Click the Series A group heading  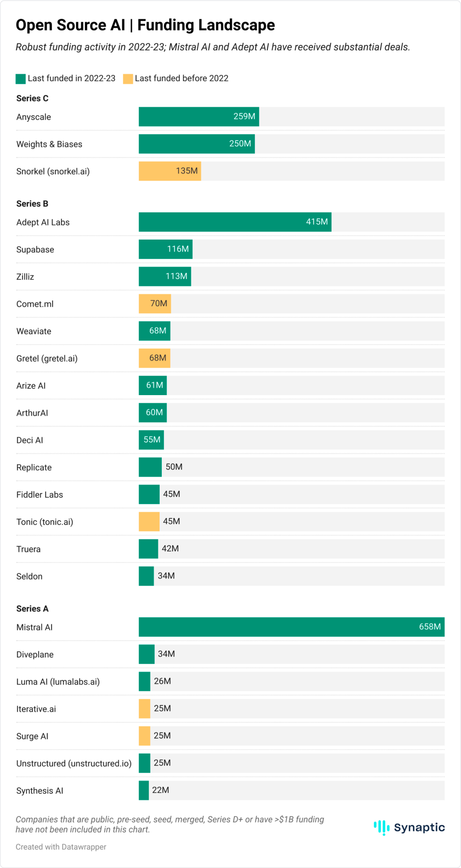coord(32,609)
